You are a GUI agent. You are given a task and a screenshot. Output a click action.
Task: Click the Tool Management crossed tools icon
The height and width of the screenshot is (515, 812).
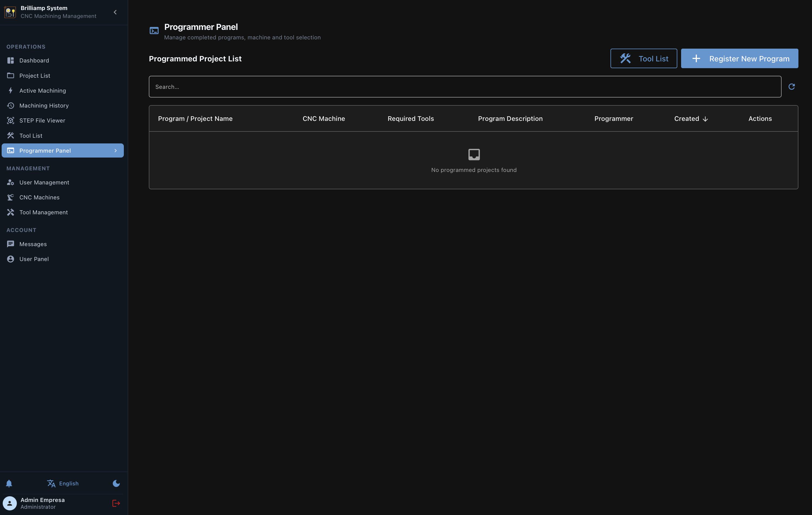pyautogui.click(x=10, y=212)
